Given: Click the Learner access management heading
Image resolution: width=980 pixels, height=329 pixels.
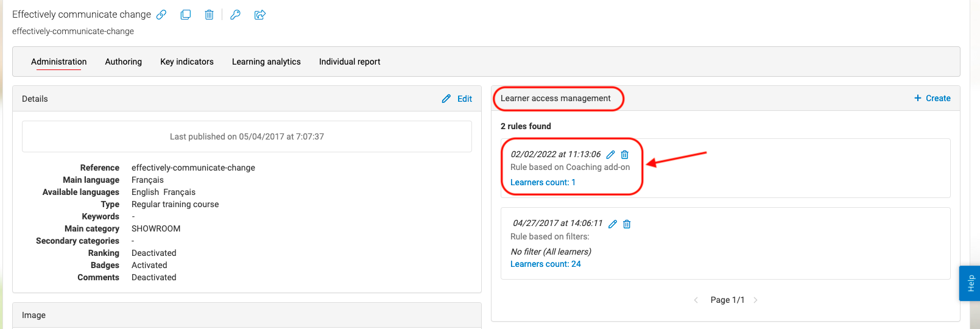Looking at the screenshot, I should pos(555,98).
